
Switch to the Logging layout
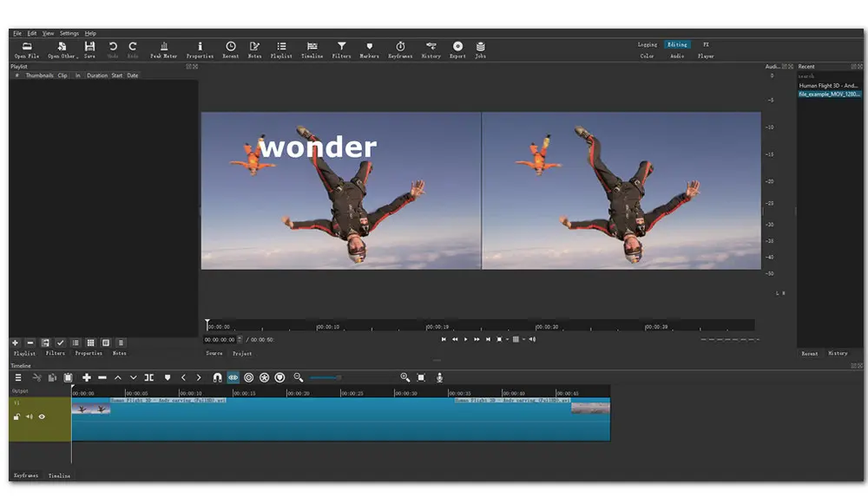click(648, 44)
